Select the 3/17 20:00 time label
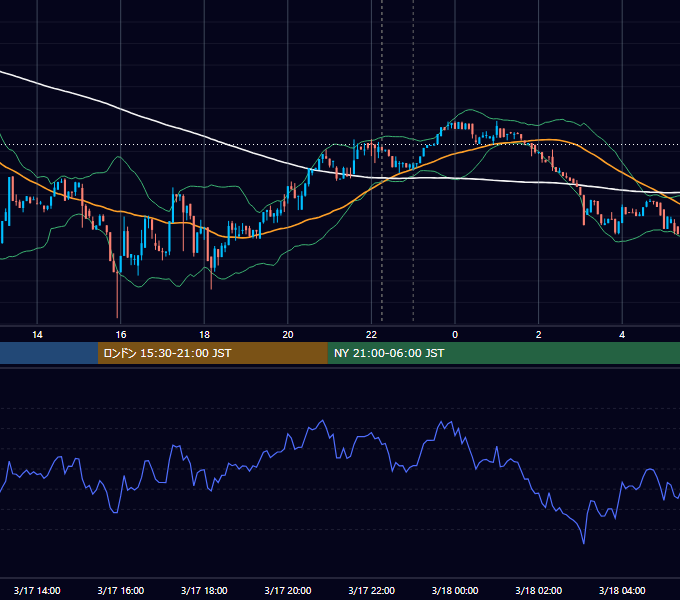Image resolution: width=680 pixels, height=600 pixels. pos(288,590)
